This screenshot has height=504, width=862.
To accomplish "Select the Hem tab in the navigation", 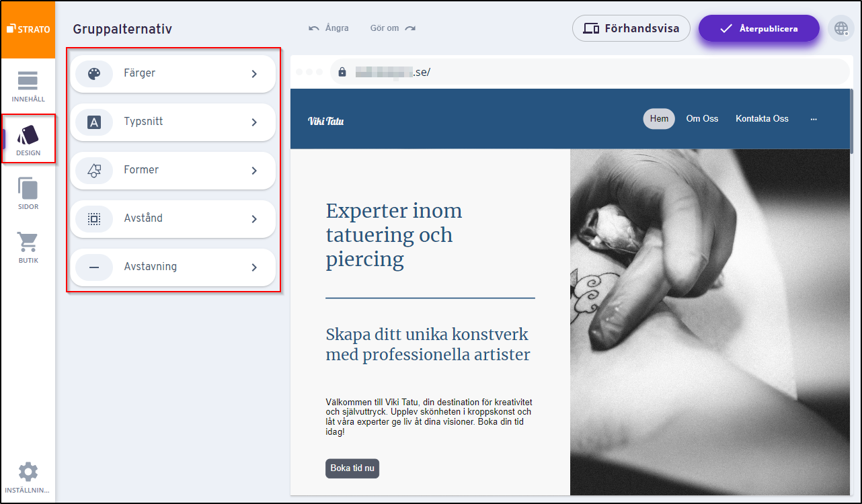I will click(x=659, y=118).
